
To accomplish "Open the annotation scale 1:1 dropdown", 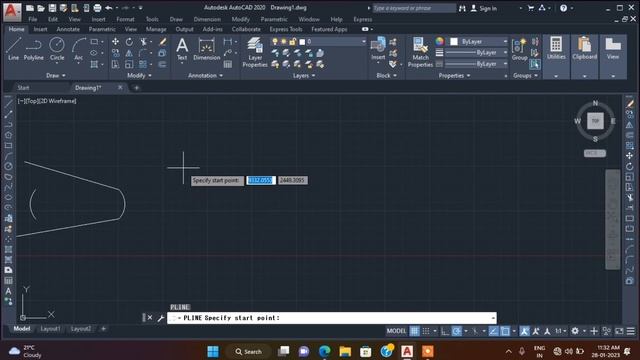I will (x=560, y=331).
